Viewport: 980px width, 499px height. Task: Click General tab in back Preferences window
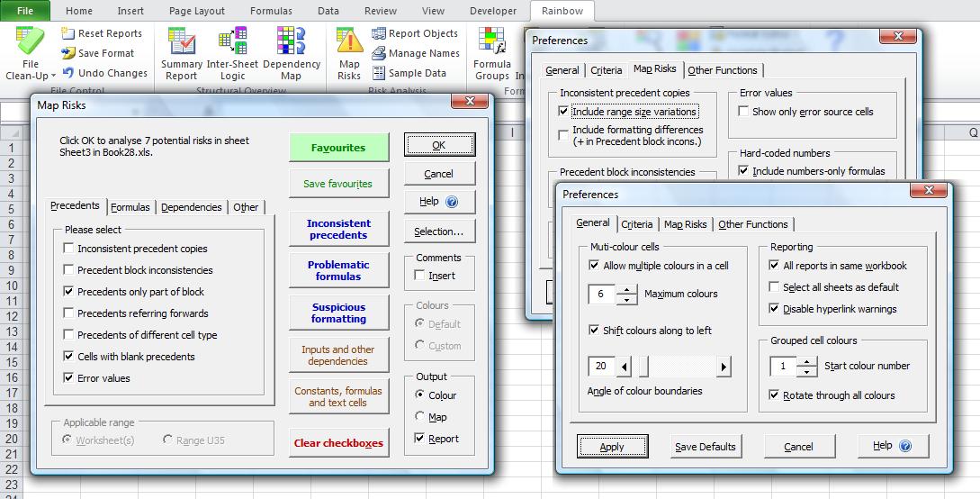562,70
